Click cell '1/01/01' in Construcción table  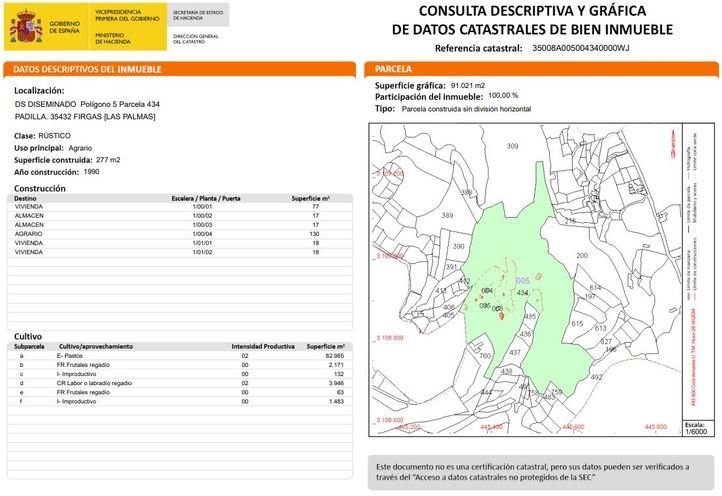202,243
